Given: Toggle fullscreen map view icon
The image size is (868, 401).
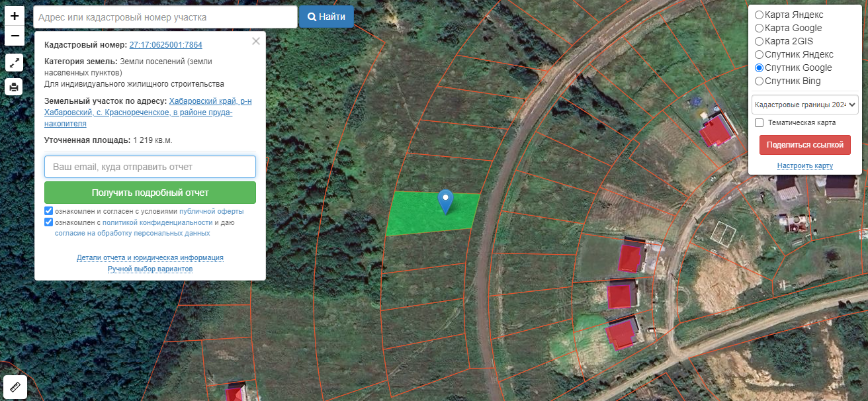Looking at the screenshot, I should pyautogui.click(x=15, y=63).
